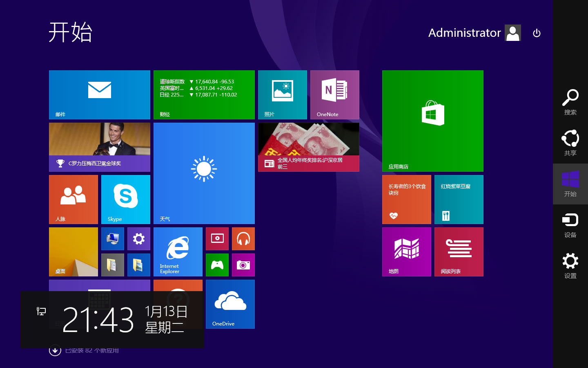The width and height of the screenshot is (588, 368).
Task: Open the Pictures folder small tile
Action: [139, 265]
